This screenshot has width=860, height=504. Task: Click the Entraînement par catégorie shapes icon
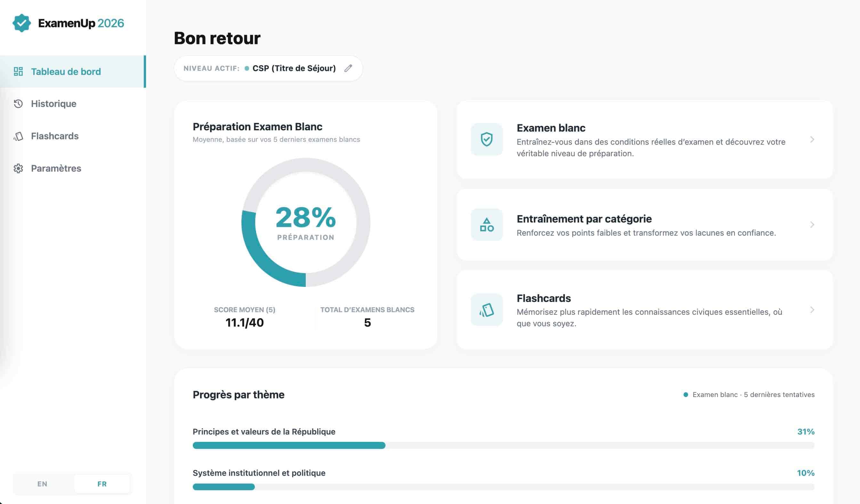pos(487,224)
